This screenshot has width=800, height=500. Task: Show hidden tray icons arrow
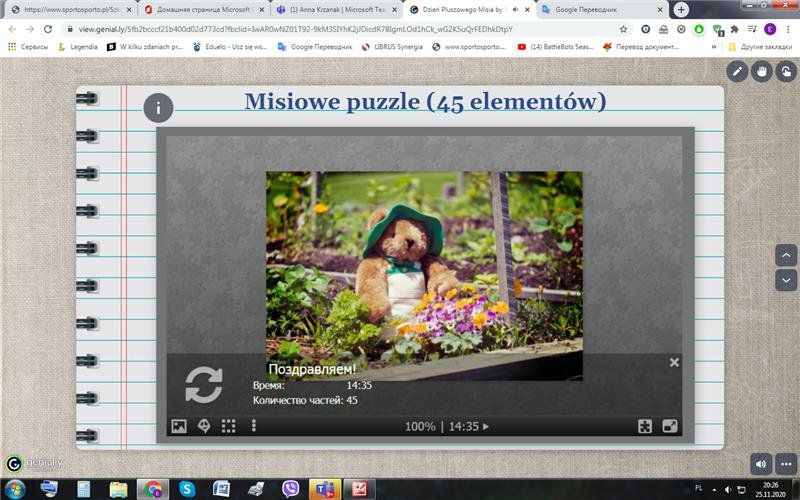[714, 490]
